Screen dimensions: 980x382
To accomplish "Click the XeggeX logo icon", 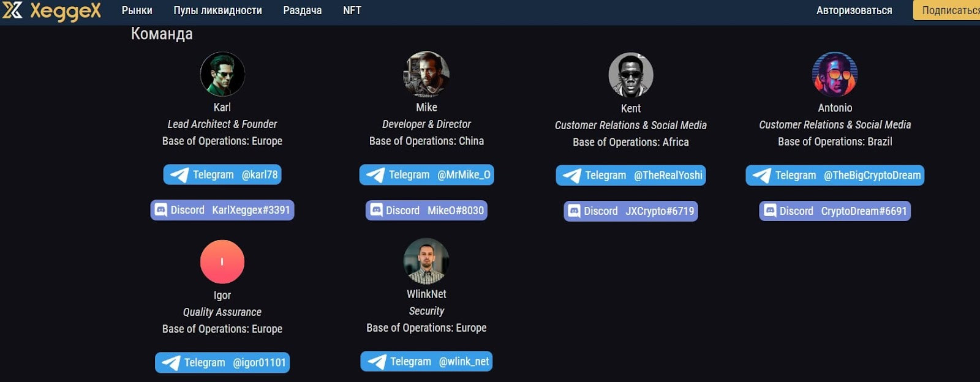I will pyautogui.click(x=12, y=10).
